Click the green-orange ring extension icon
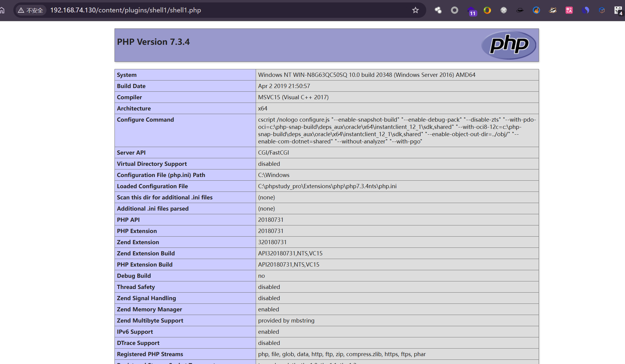Screen dimensions: 625x364 pyautogui.click(x=487, y=10)
